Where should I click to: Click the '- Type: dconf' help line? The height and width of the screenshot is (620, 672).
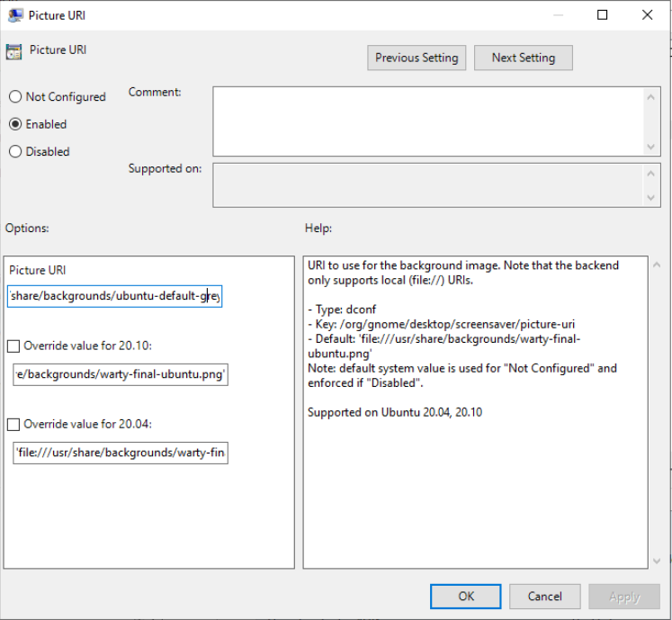[x=342, y=310]
